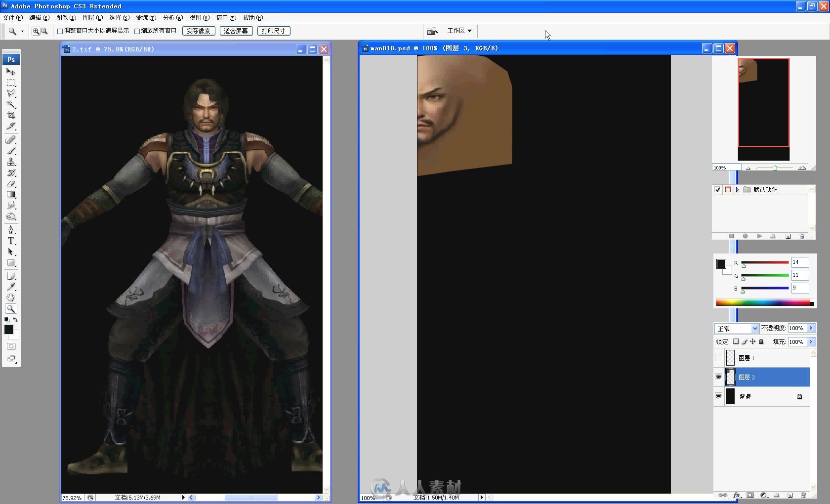Open 图层 menu
Viewport: 830px width, 504px height.
click(x=93, y=18)
